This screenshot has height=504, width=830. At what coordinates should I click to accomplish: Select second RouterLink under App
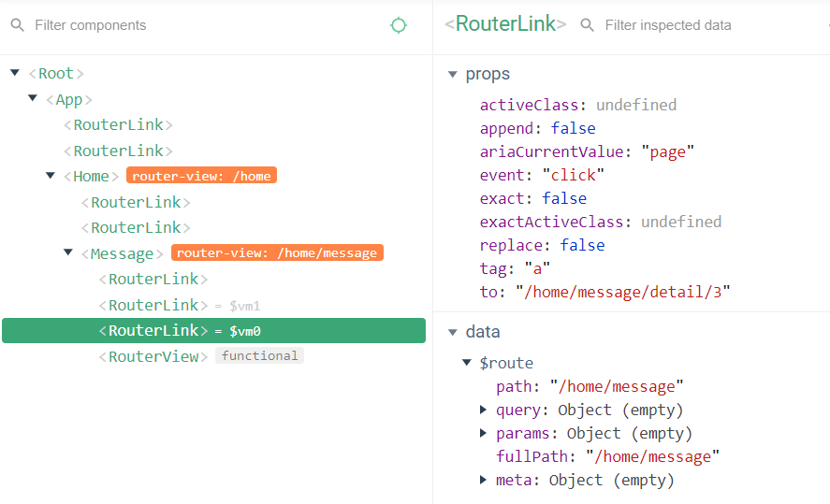118,151
